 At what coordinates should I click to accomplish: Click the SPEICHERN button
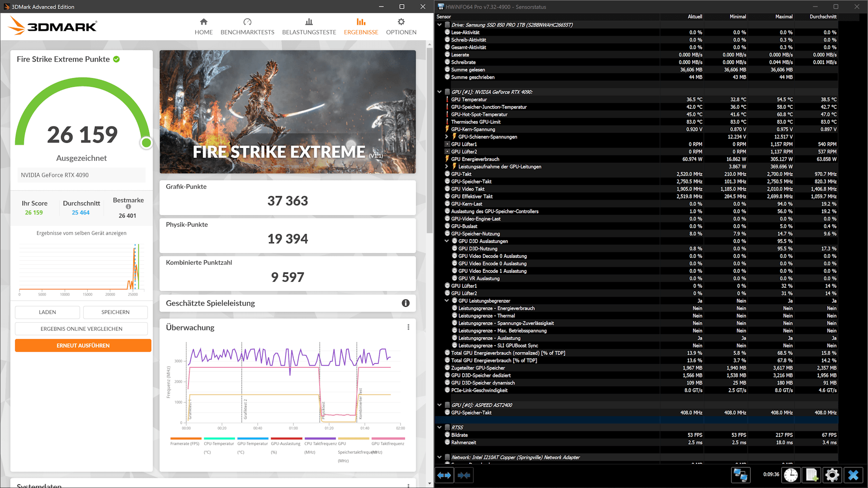(x=115, y=312)
